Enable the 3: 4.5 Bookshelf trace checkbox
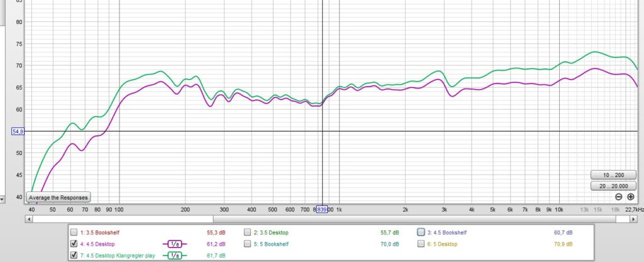This screenshot has width=644, height=262. pos(421,232)
